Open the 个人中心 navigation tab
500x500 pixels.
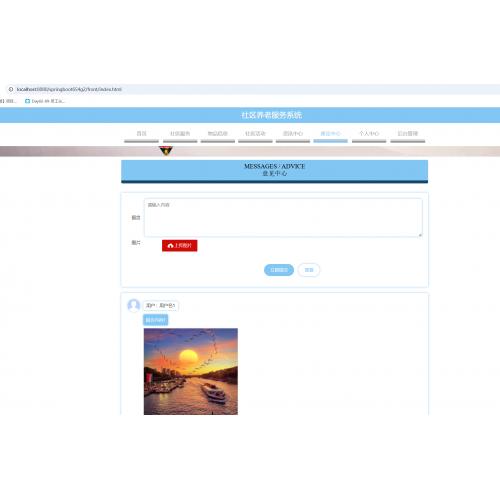click(369, 134)
